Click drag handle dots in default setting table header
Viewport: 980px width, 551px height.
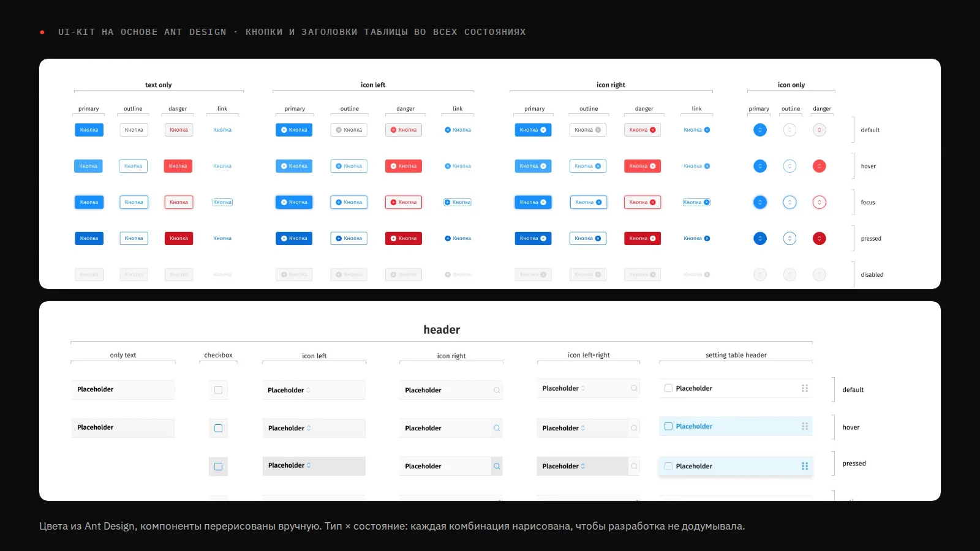click(805, 388)
